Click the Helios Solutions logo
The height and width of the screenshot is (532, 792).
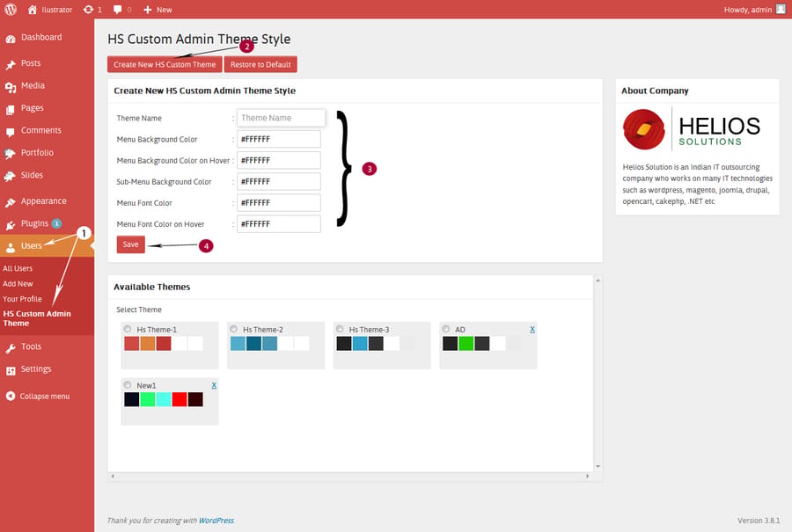[692, 130]
